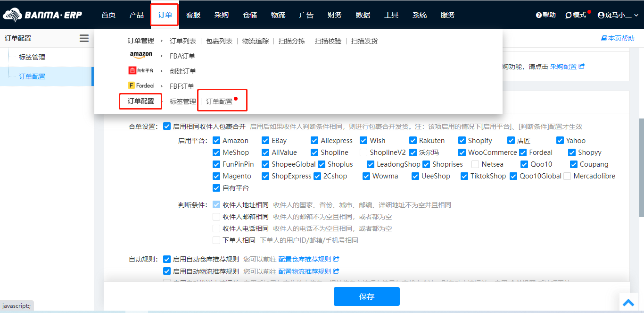This screenshot has height=313, width=644.
Task: Open the 工具 top menu
Action: 391,15
